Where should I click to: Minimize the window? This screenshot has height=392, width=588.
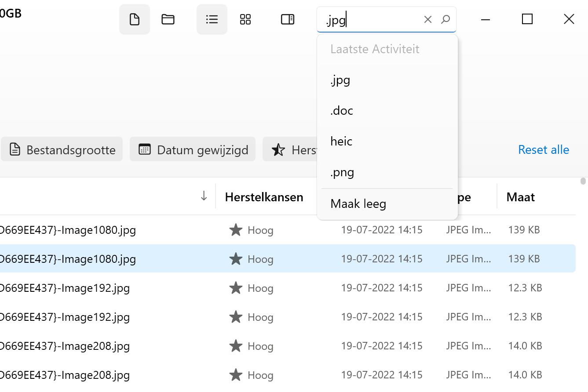click(x=486, y=19)
